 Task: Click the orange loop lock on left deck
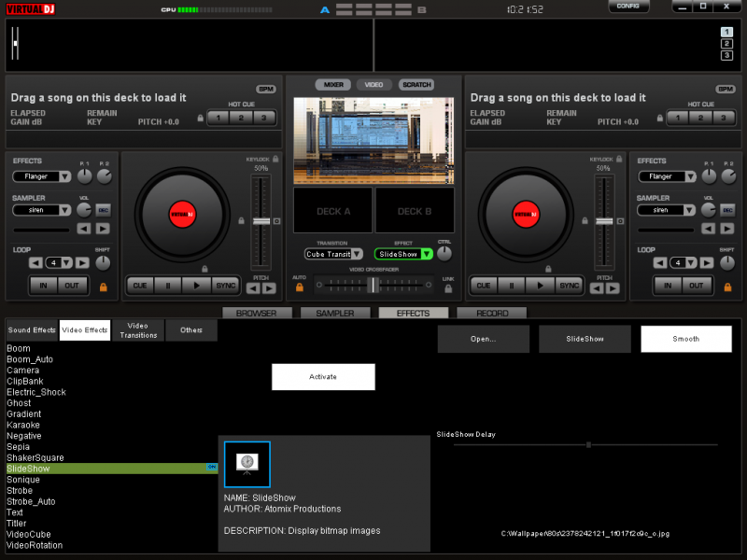[103, 287]
